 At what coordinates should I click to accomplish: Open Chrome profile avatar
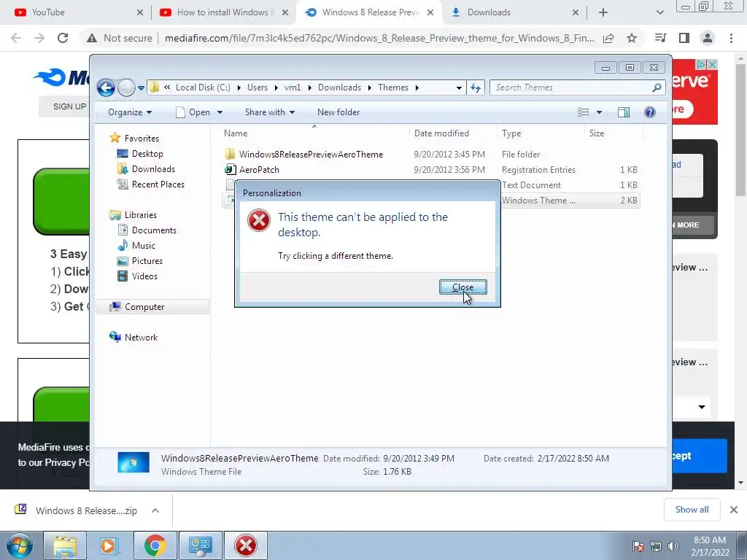pos(708,38)
